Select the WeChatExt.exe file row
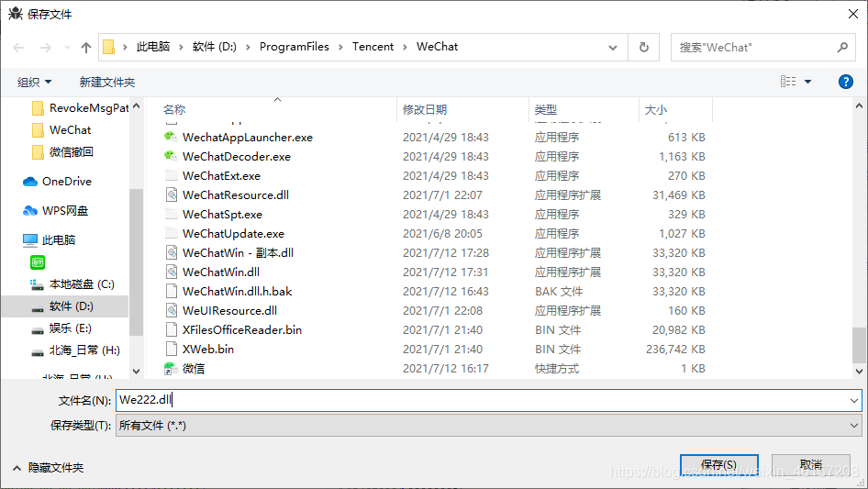Viewport: 868px width, 489px height. click(435, 175)
